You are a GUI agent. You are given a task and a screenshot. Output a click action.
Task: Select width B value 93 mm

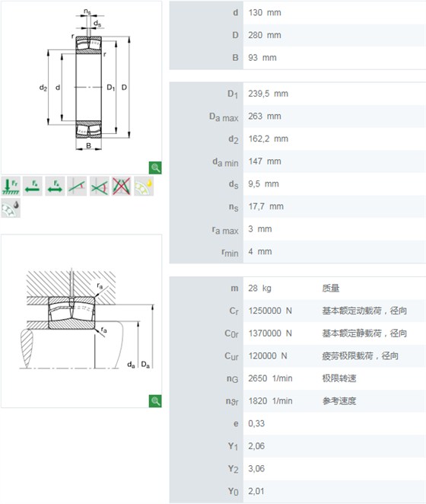262,58
